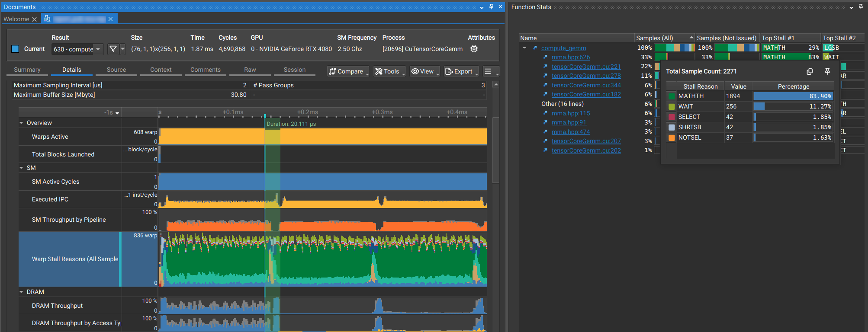Screen dimensions: 868x332
Task: Click arrow icon beside compute_gemm
Action: [535, 48]
